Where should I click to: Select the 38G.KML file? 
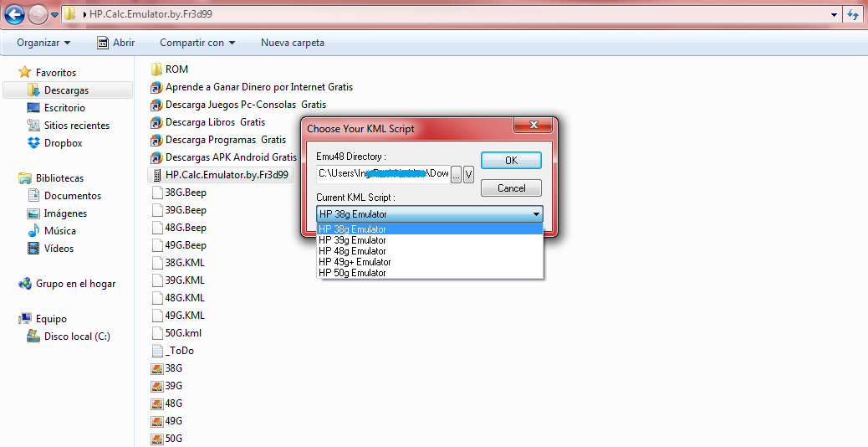[185, 263]
